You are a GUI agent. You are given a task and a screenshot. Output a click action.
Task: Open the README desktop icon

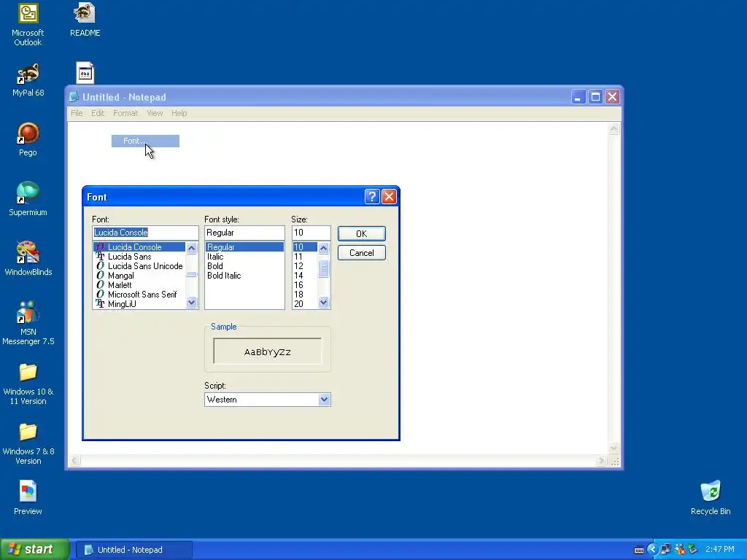click(85, 20)
